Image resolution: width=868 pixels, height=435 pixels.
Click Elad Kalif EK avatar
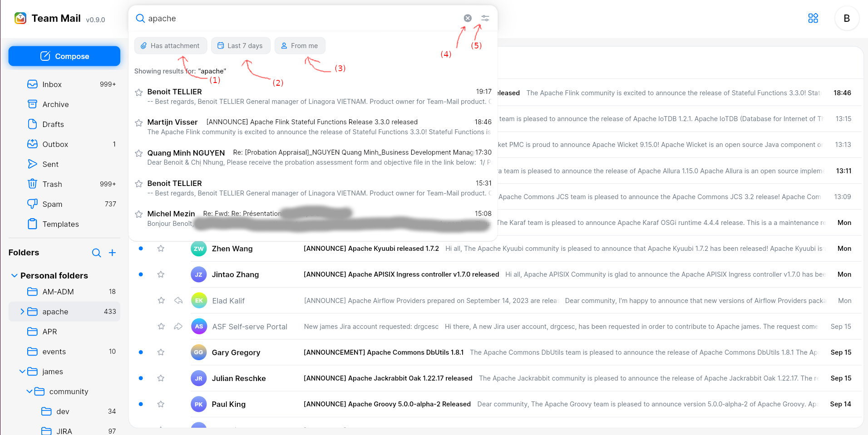point(199,300)
